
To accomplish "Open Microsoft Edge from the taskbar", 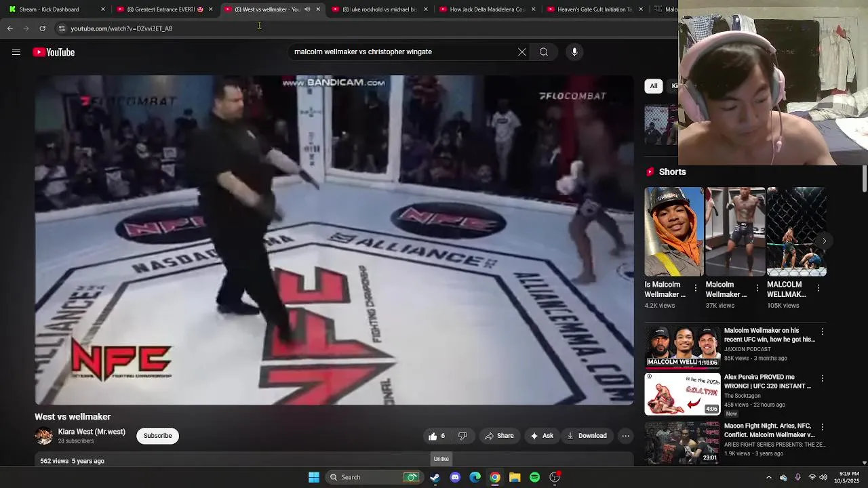I will [x=475, y=477].
